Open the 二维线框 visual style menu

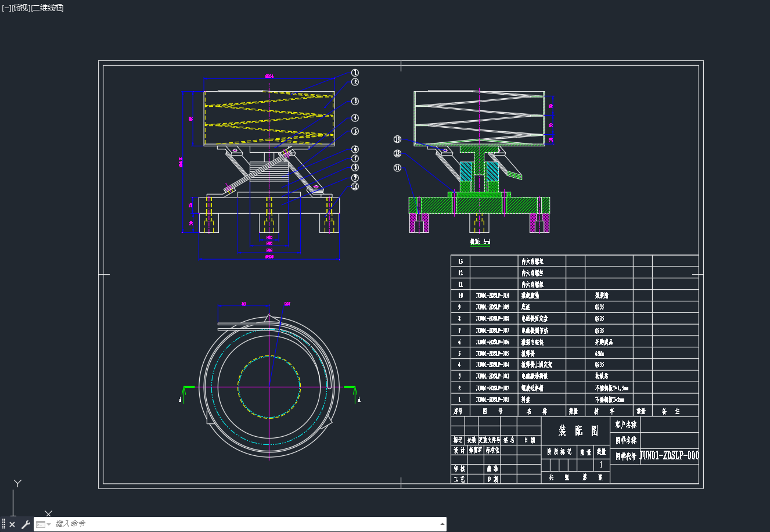coord(47,8)
